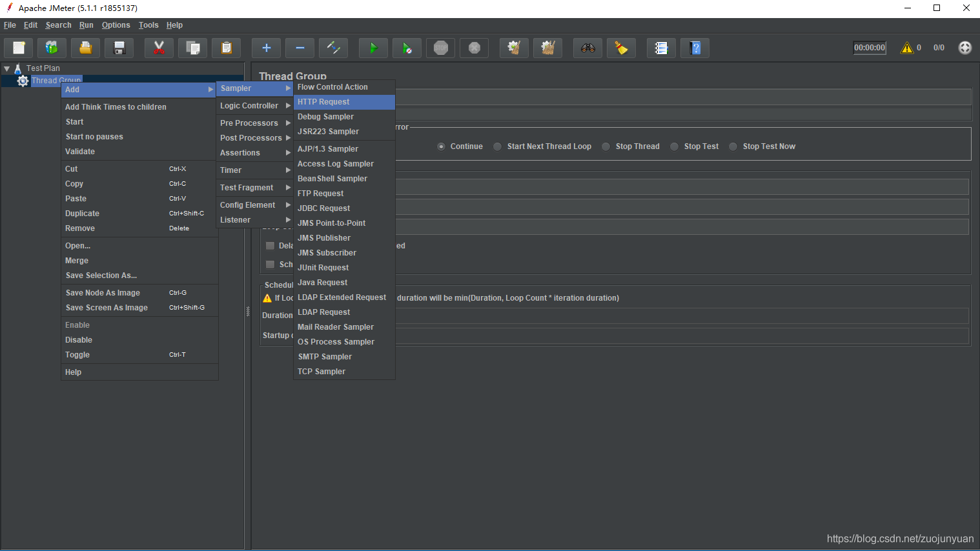Click Duplicate in the context menu
980x551 pixels.
coord(139,214)
